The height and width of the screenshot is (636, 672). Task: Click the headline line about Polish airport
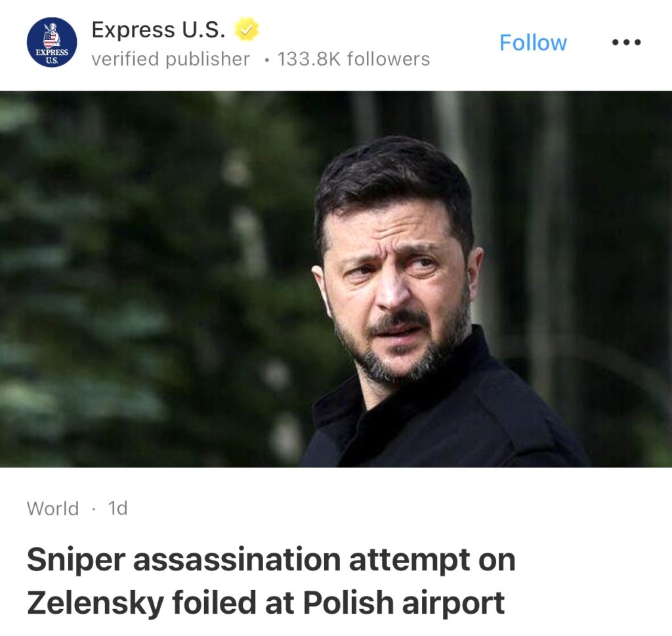coord(266,603)
